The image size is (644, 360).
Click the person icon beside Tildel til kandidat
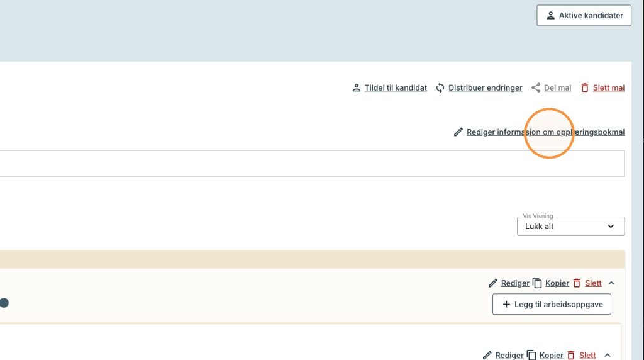[x=357, y=87]
